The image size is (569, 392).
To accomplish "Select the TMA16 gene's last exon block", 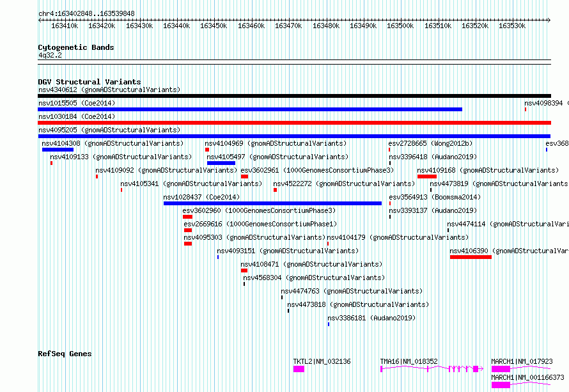I will click(x=476, y=369).
